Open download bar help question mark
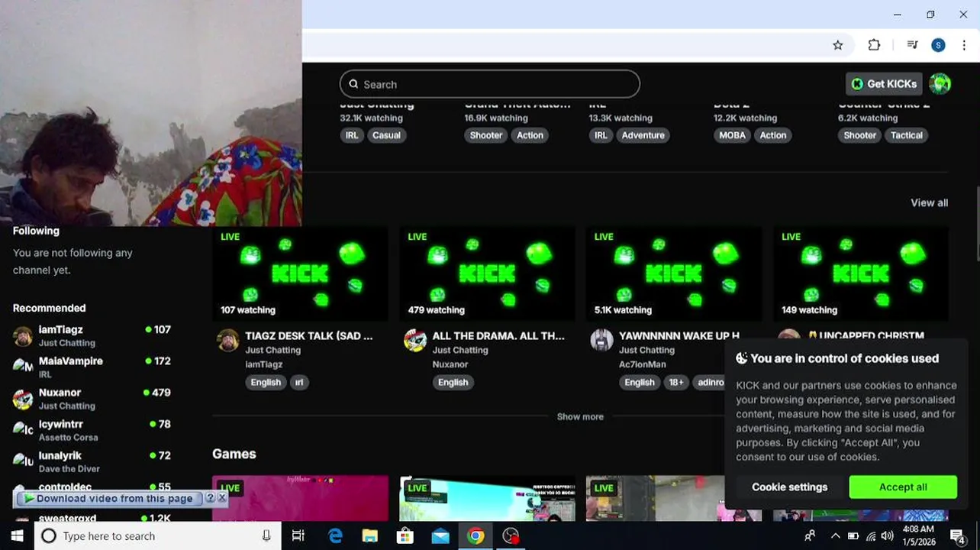The width and height of the screenshot is (980, 550). tap(211, 498)
